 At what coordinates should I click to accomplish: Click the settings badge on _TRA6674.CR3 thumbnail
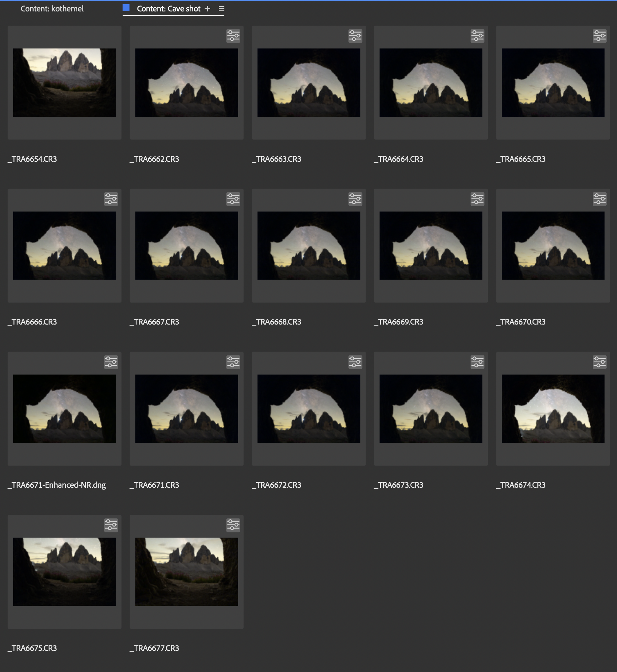pos(600,362)
